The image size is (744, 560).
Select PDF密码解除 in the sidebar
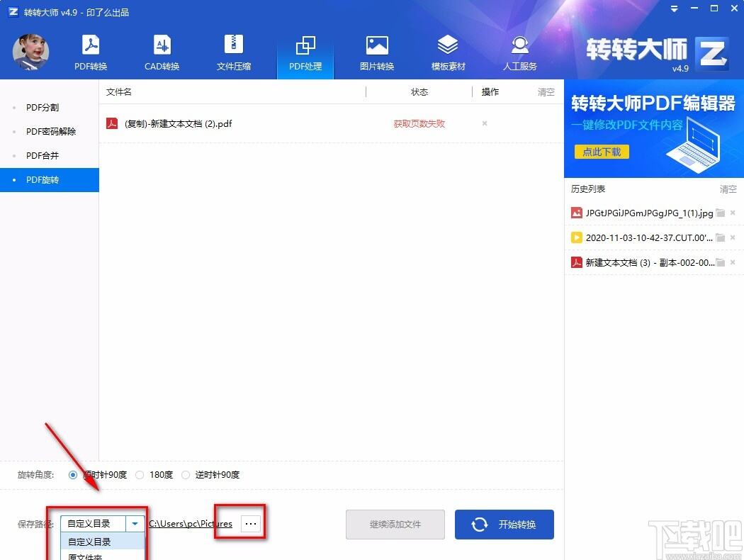51,131
